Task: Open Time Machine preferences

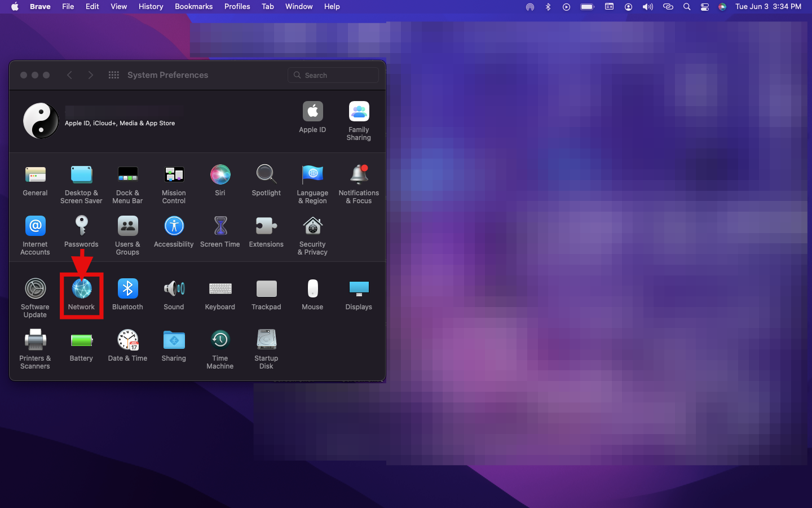Action: pos(220,350)
